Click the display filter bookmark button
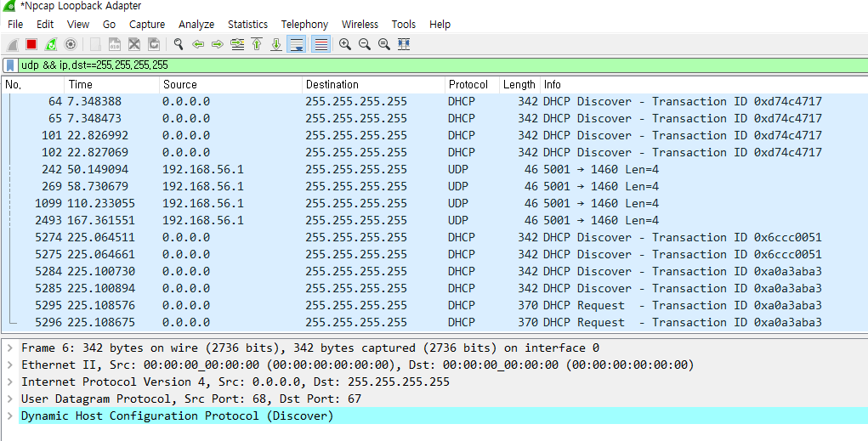Image resolution: width=868 pixels, height=441 pixels. 10,65
